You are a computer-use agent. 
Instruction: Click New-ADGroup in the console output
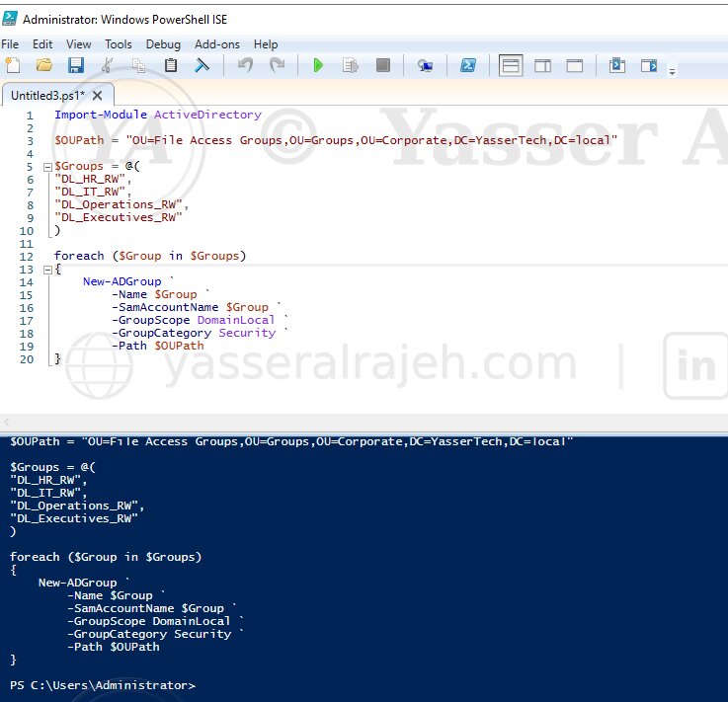pyautogui.click(x=77, y=583)
